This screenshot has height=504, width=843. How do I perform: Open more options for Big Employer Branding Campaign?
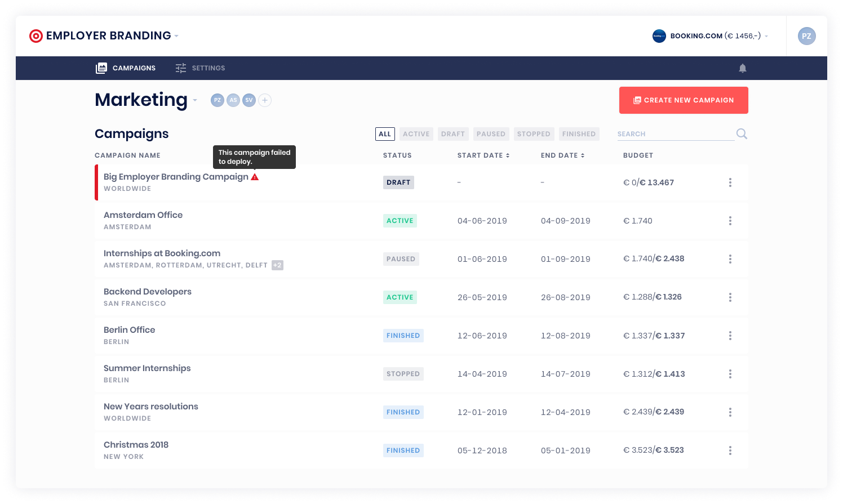click(x=730, y=182)
